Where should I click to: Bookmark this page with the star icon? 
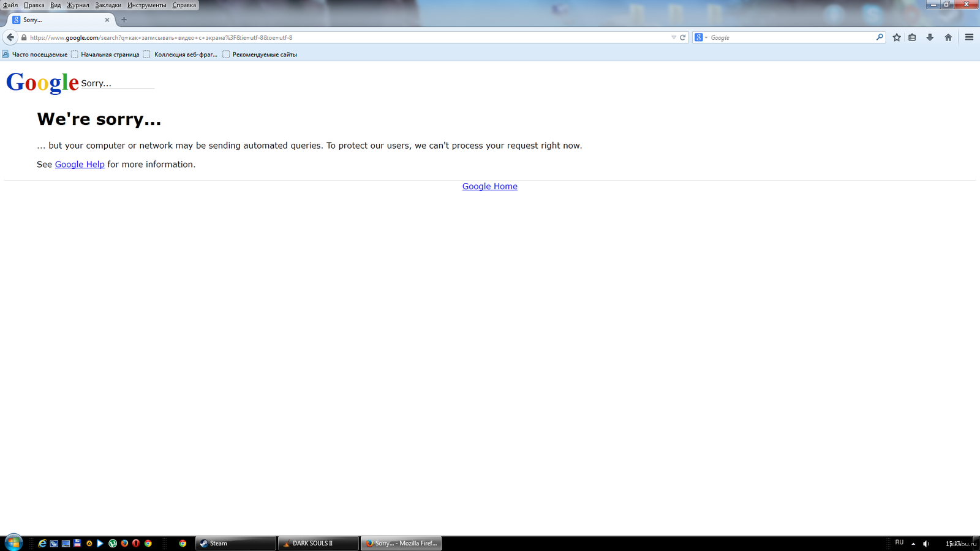tap(897, 37)
